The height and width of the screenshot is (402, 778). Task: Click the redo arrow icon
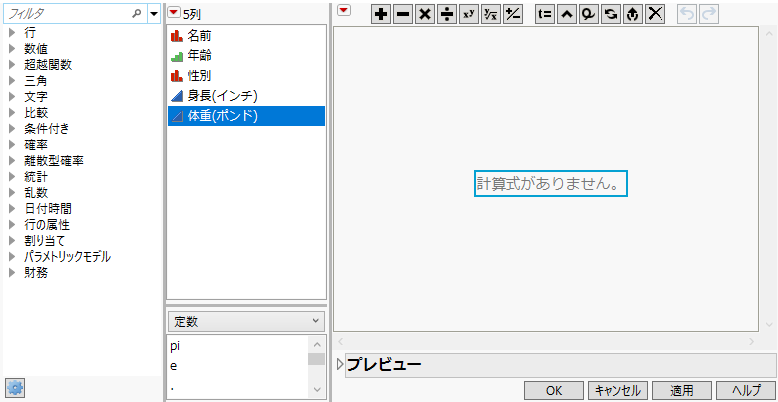tap(710, 15)
